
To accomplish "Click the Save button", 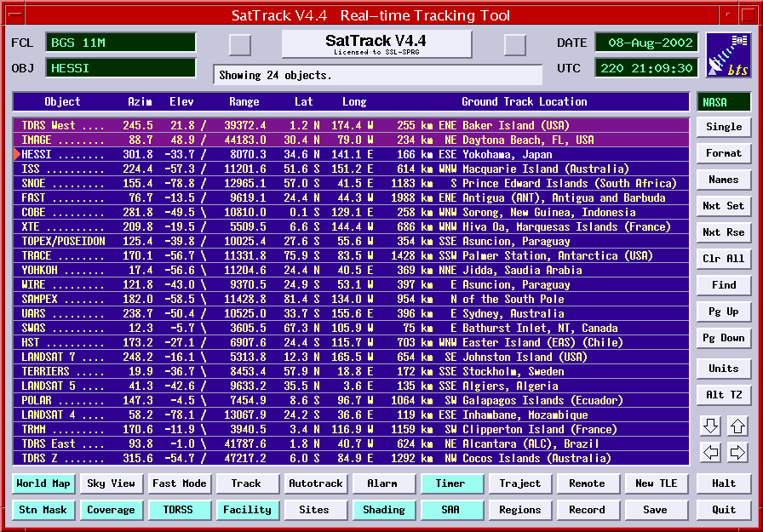I will coord(656,510).
